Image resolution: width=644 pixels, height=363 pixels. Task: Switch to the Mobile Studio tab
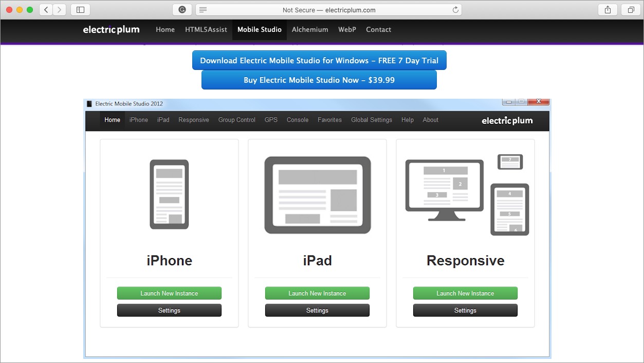coord(259,29)
